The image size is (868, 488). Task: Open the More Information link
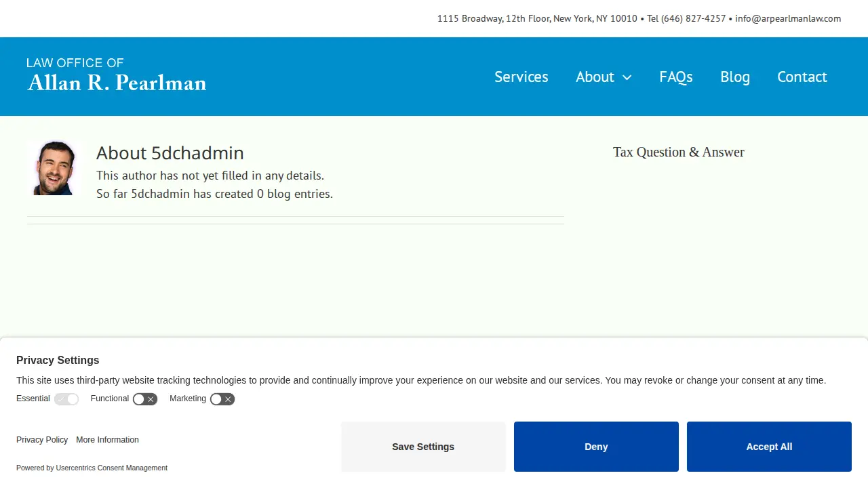pyautogui.click(x=107, y=440)
